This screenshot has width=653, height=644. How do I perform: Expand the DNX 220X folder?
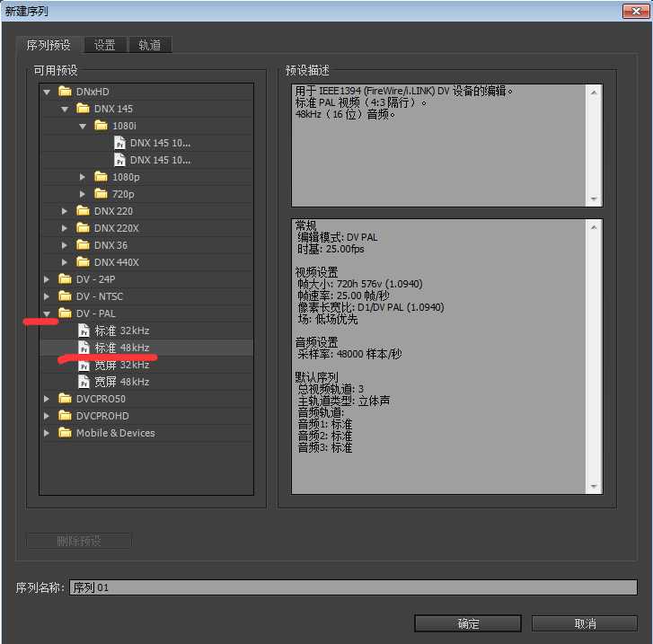[x=65, y=228]
